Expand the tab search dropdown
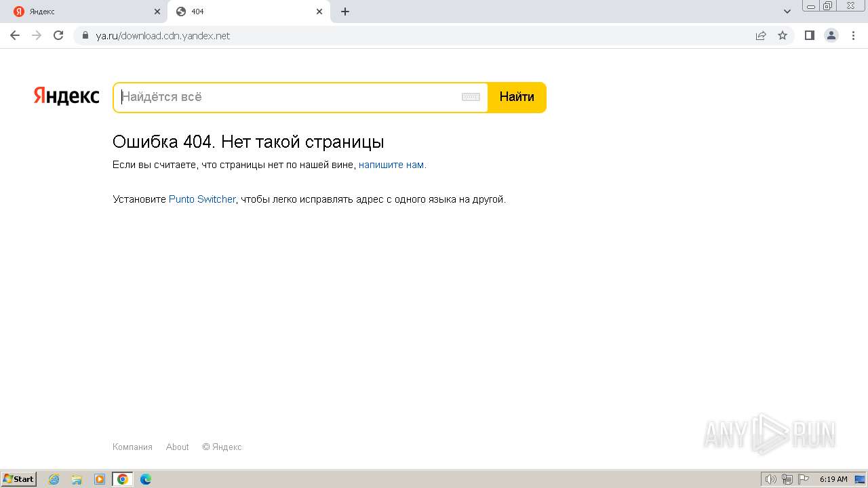Screen dimensions: 868x488 [787, 12]
